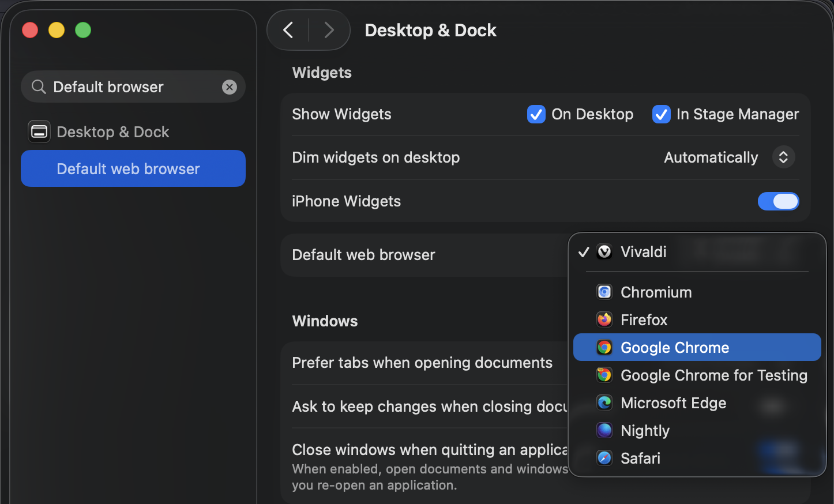
Task: Click the Chromium browser icon
Action: [604, 292]
